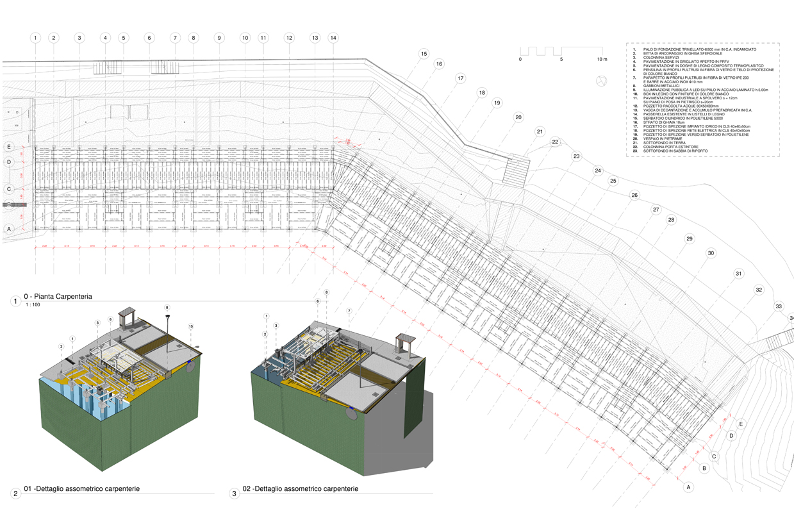Screen dimensions: 794x532
Task: Click legend entry 'VASCA DI DECANTAZIONE E ACCUMULO'
Action: click(x=697, y=110)
